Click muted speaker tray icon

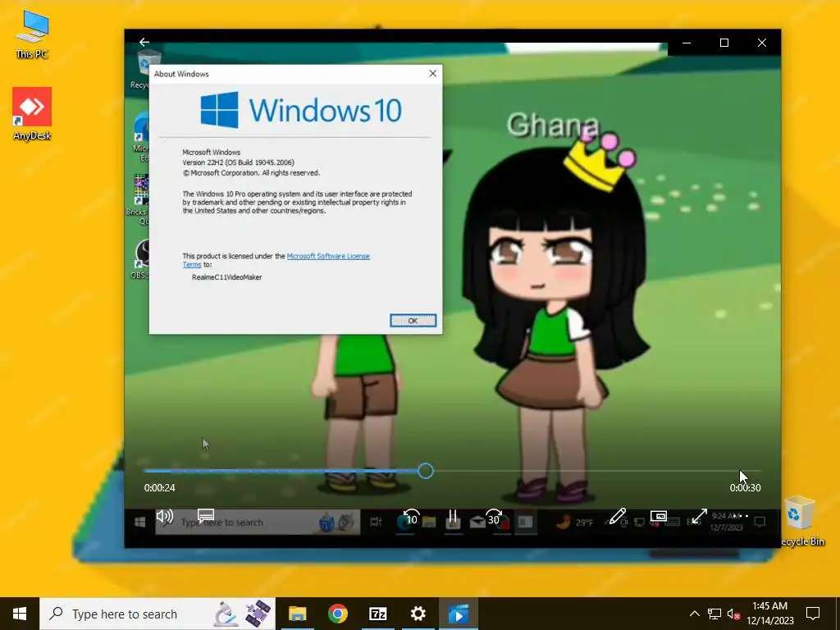(x=734, y=614)
